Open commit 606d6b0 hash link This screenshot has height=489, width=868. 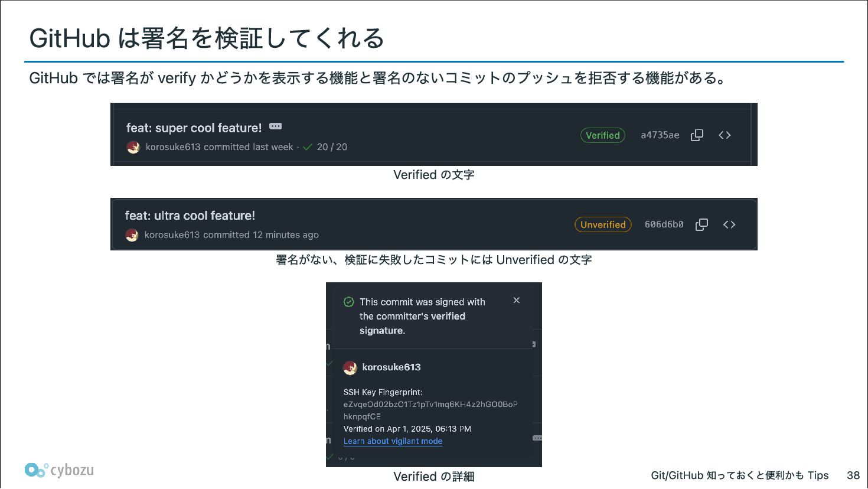(664, 224)
